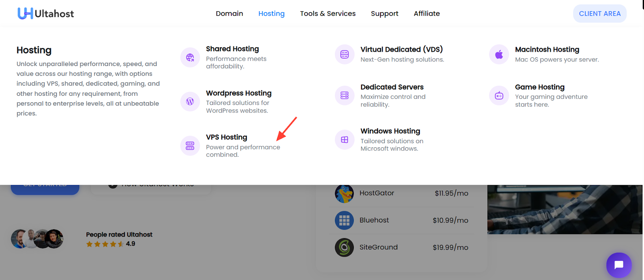The height and width of the screenshot is (280, 644).
Task: Click the People rated Ultahost text
Action: coord(119,235)
